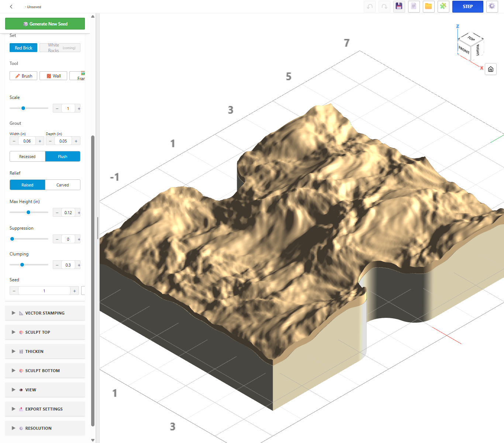Image resolution: width=504 pixels, height=443 pixels.
Task: Click the undo arrow icon
Action: 370,7
